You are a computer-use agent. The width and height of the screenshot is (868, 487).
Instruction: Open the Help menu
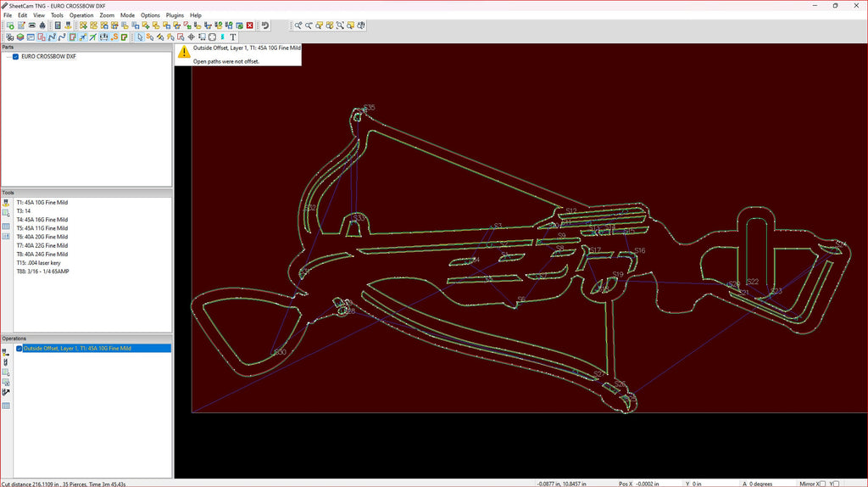[x=196, y=15]
